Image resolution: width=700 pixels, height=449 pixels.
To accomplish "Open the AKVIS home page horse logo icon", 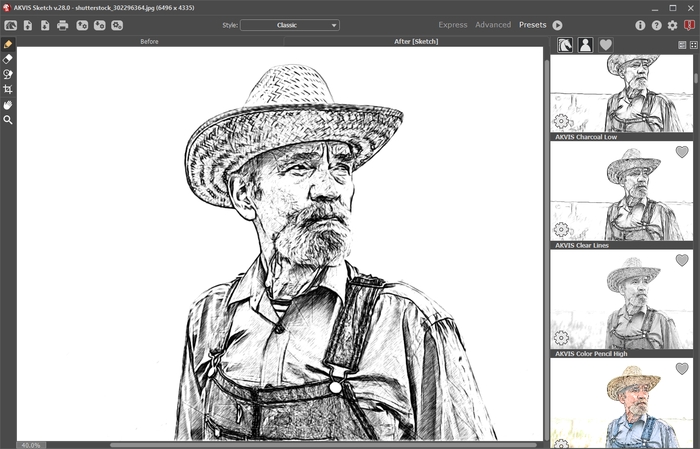I will pos(11,25).
